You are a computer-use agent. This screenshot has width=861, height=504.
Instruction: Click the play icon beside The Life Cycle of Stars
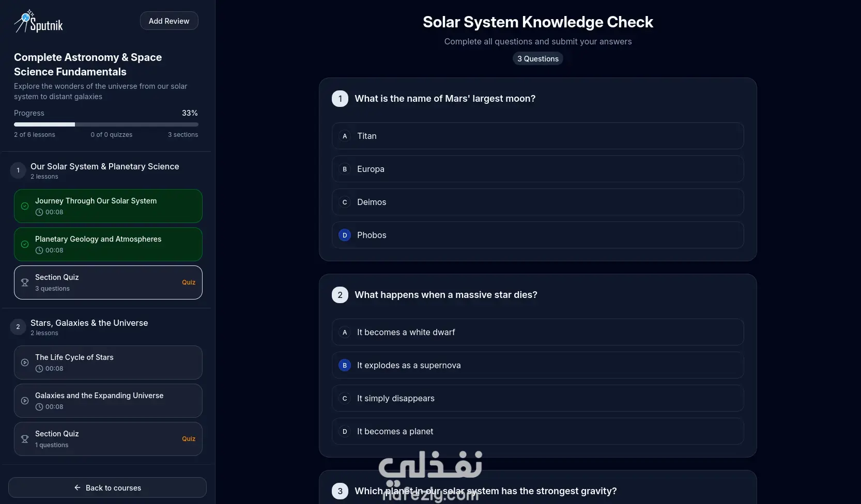(x=25, y=363)
